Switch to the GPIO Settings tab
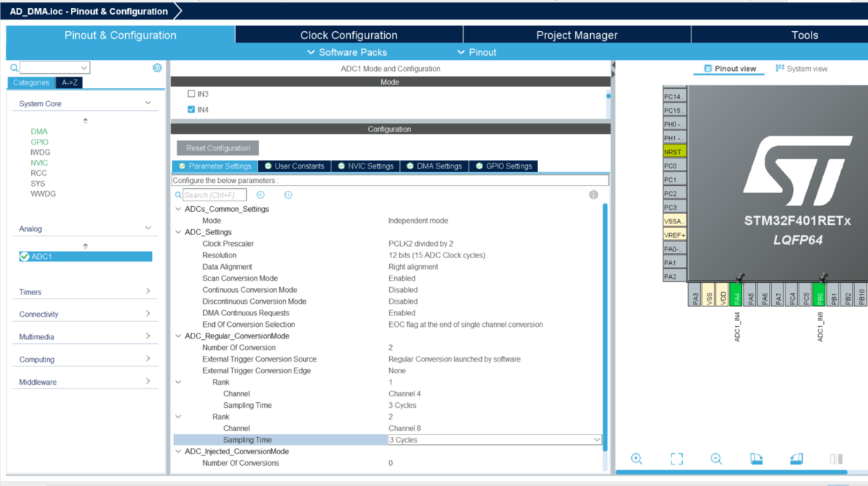 tap(503, 166)
